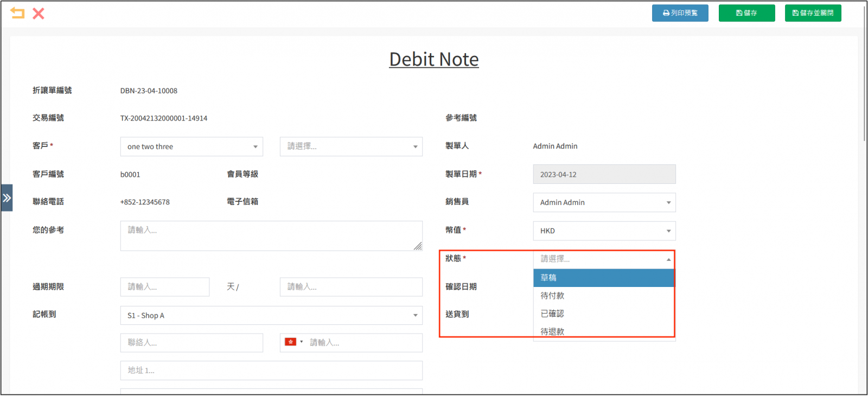Click the 送貨到 label
This screenshot has width=868, height=396.
click(x=457, y=314)
